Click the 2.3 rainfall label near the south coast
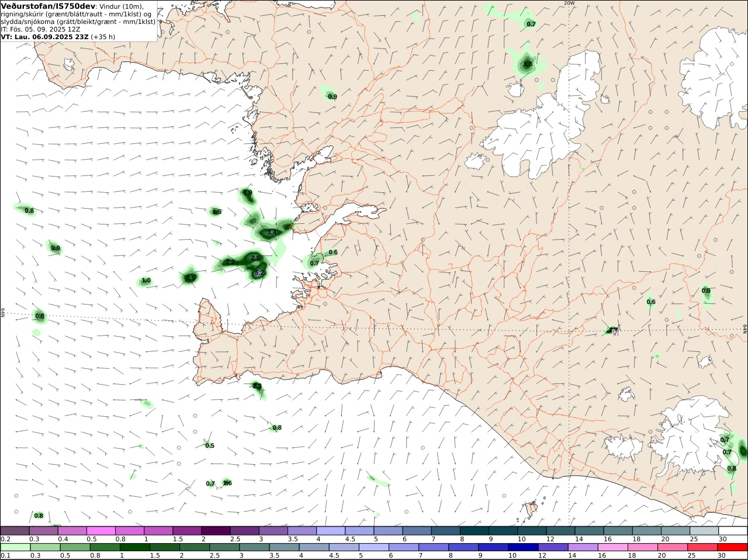Image resolution: width=748 pixels, height=560 pixels. [x=257, y=386]
